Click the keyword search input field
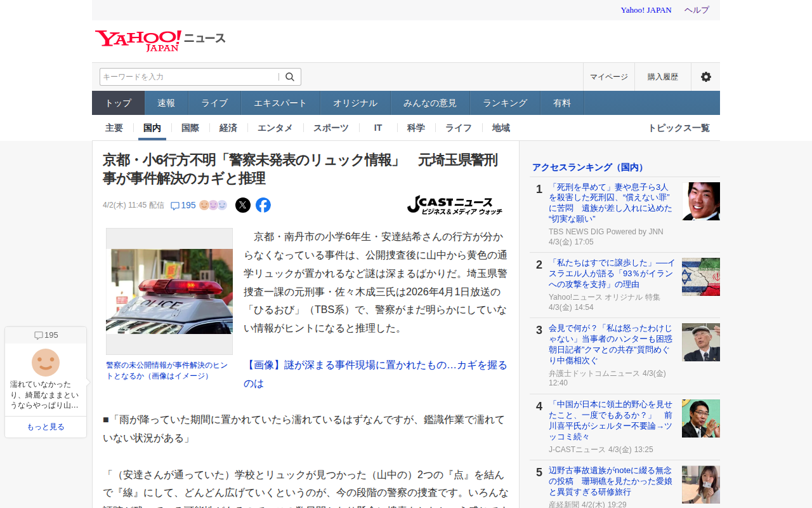 tap(190, 77)
